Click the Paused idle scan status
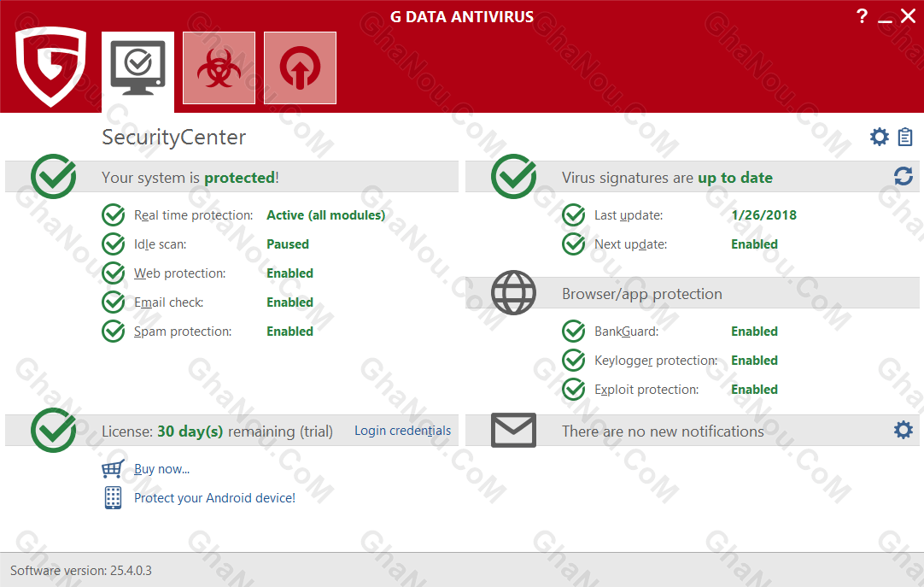Viewport: 924px width, 587px height. (288, 244)
